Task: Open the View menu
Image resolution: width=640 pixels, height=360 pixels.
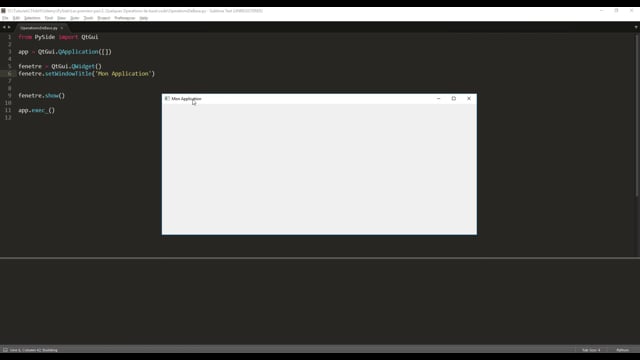Action: click(62, 18)
